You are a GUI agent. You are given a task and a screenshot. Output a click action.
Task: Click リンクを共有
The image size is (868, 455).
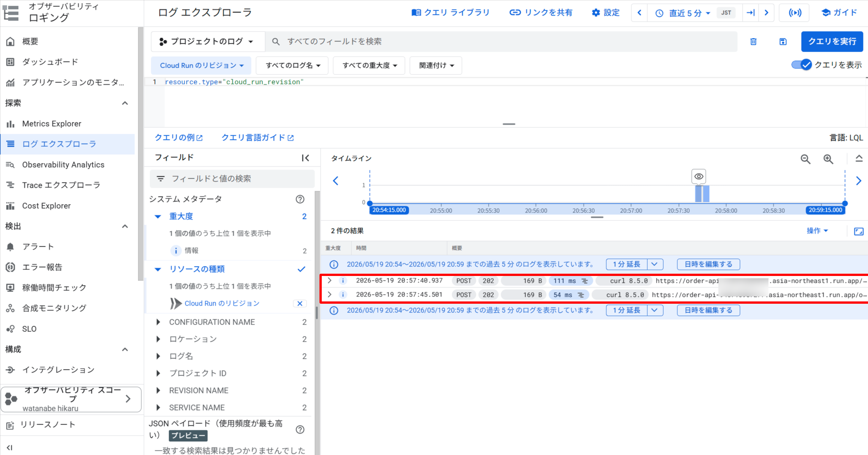(541, 13)
